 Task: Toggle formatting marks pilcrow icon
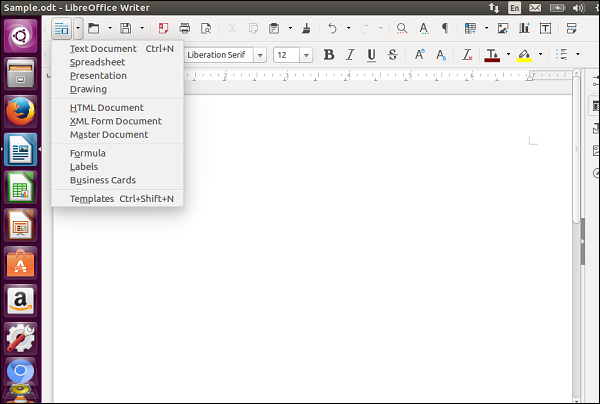click(445, 28)
